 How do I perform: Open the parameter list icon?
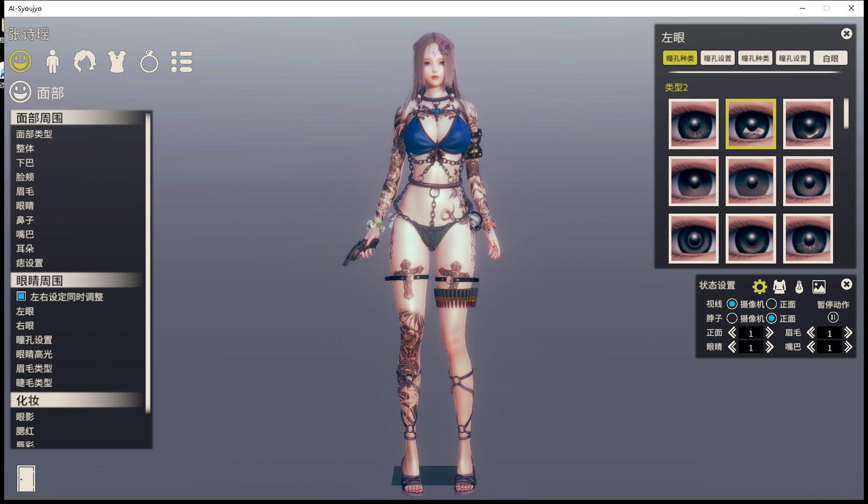[182, 62]
